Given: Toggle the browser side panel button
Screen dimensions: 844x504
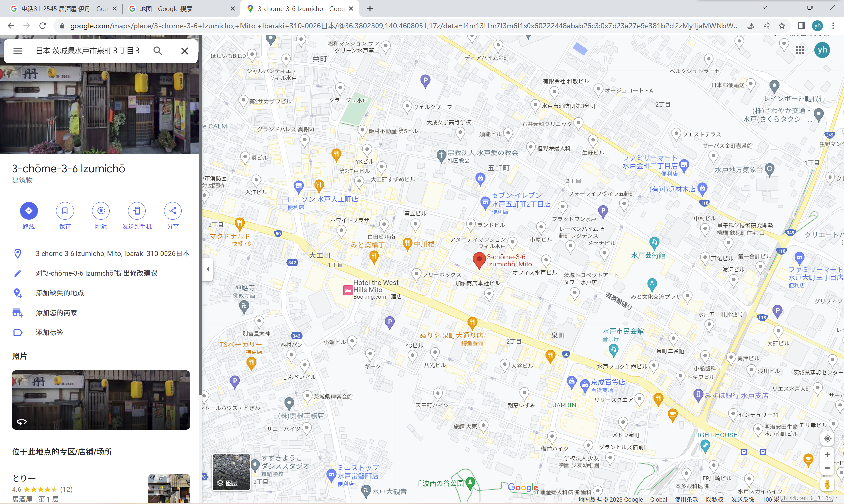Looking at the screenshot, I should point(801,26).
